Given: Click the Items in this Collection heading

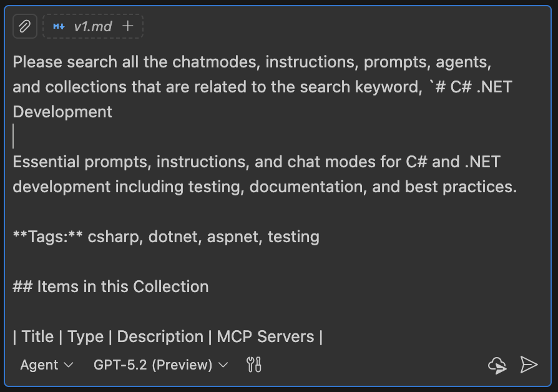Looking at the screenshot, I should pos(111,287).
